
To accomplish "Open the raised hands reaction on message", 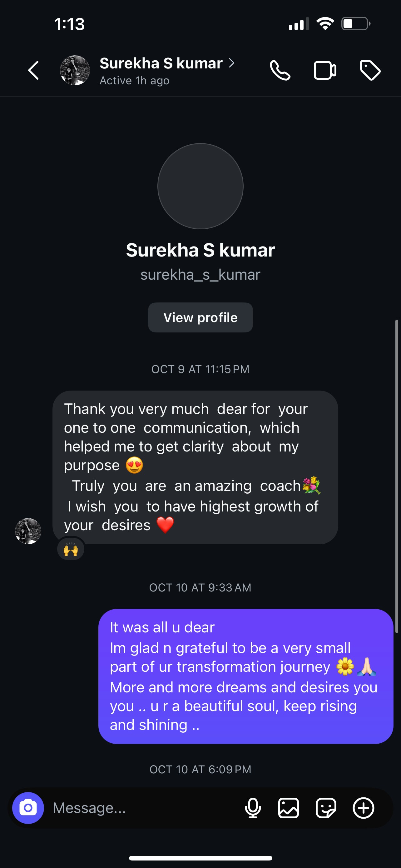I will pyautogui.click(x=71, y=550).
